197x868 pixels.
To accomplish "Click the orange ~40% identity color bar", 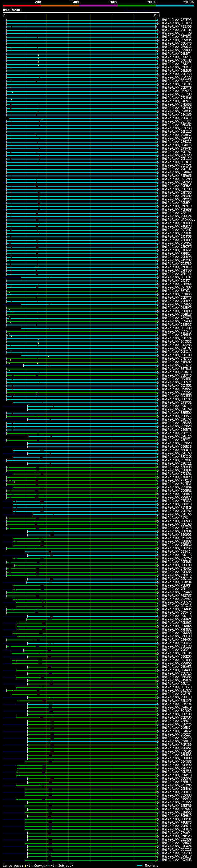I will [60, 6].
